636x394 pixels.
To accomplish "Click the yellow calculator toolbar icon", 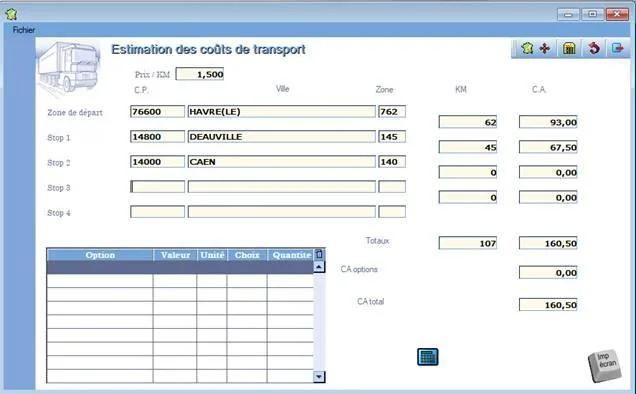I will click(569, 48).
